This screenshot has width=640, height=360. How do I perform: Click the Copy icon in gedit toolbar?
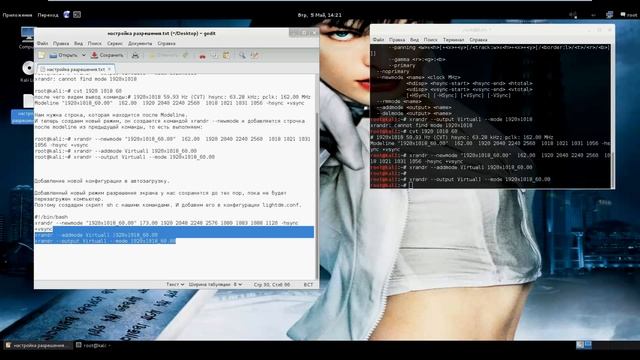(x=214, y=56)
